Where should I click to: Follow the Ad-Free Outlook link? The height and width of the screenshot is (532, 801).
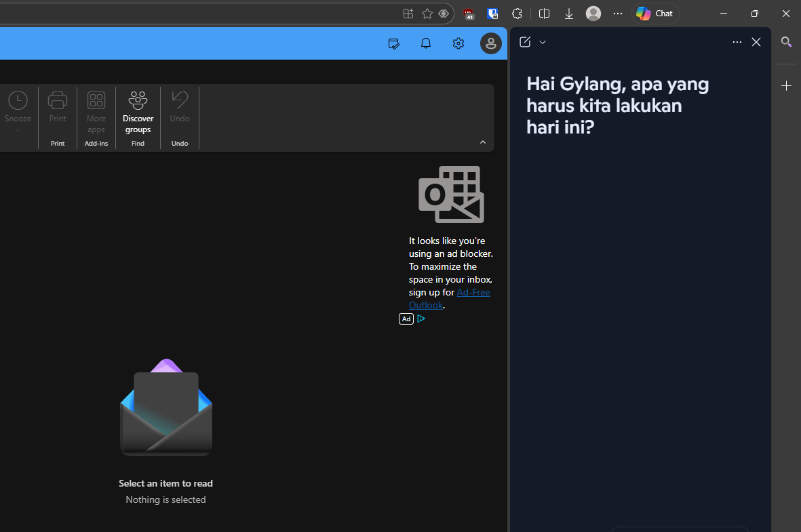pos(473,293)
